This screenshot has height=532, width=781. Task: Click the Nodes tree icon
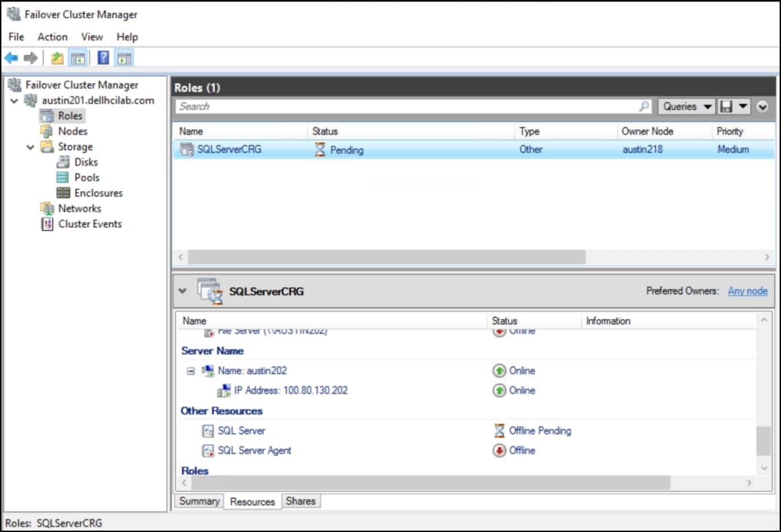[47, 131]
